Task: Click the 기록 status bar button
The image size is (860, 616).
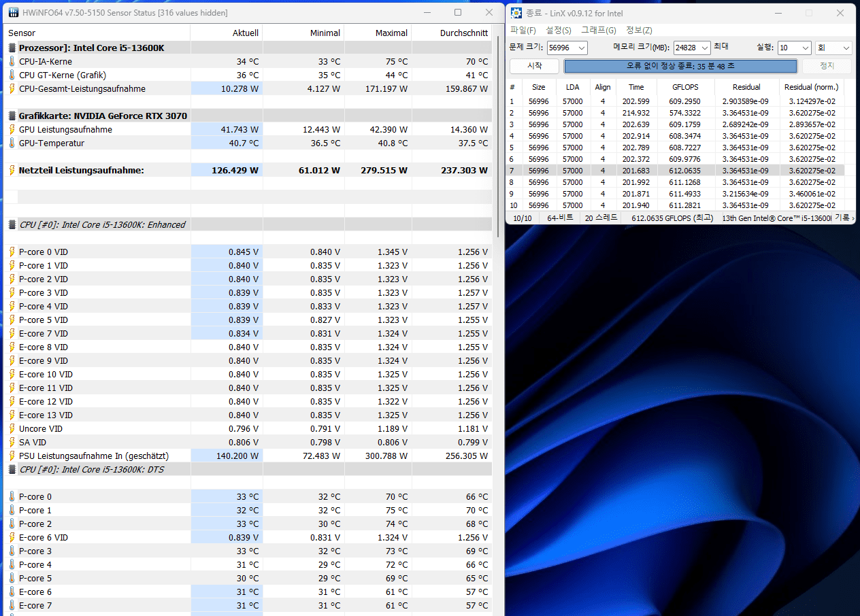Action: (844, 218)
